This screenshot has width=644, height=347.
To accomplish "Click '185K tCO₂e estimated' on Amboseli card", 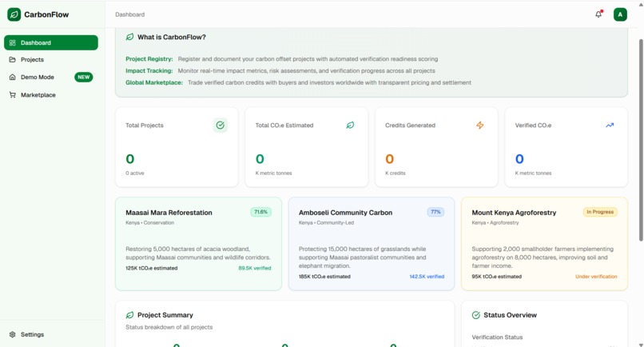I will click(x=324, y=277).
